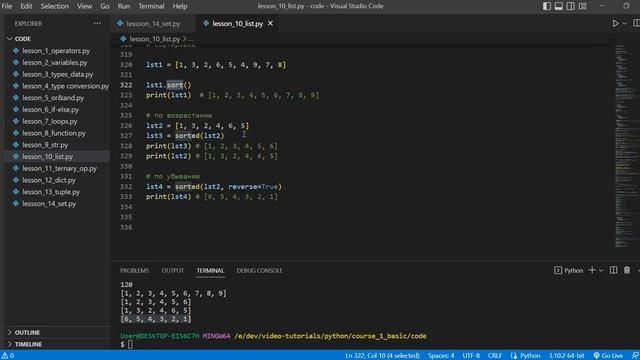
Task: Open lesson_8_function.py in explorer
Action: (54, 133)
